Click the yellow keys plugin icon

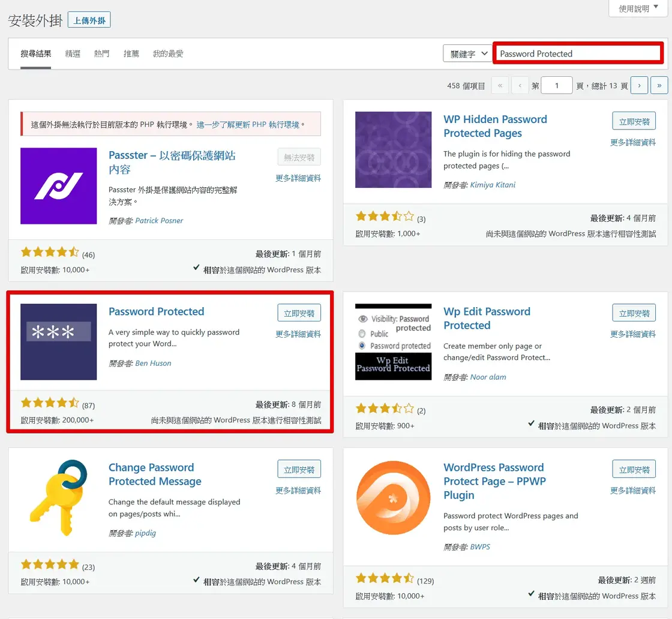58,498
